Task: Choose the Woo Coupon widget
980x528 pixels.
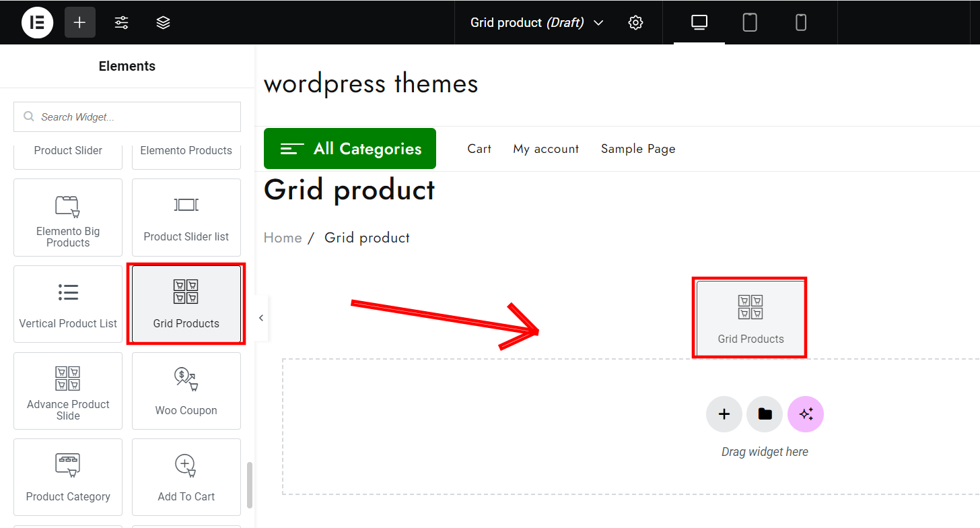Action: (x=186, y=391)
